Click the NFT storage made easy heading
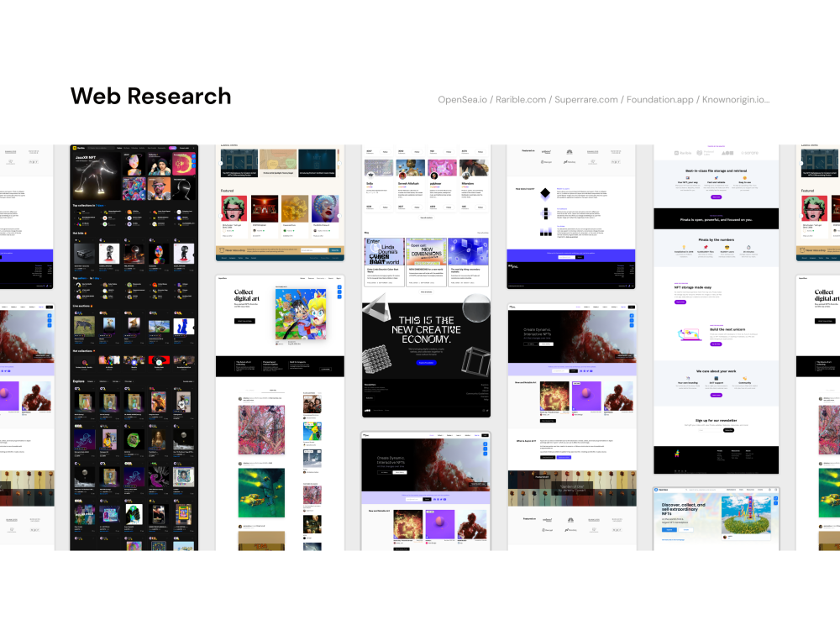This screenshot has height=630, width=840. [x=693, y=287]
